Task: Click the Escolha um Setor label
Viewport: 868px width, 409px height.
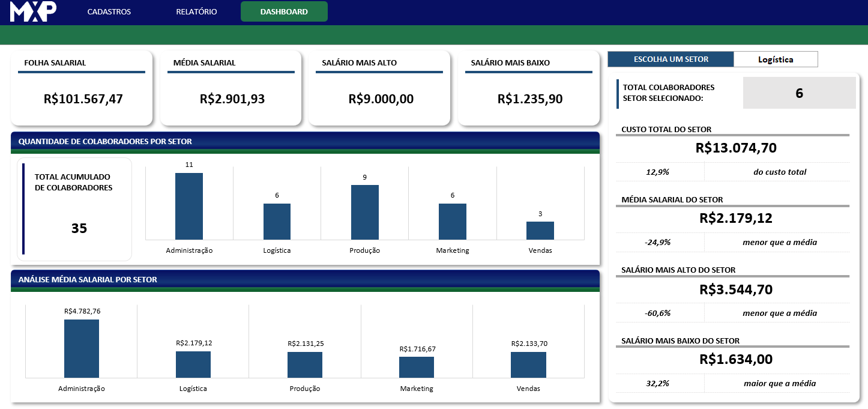Action: tap(671, 59)
